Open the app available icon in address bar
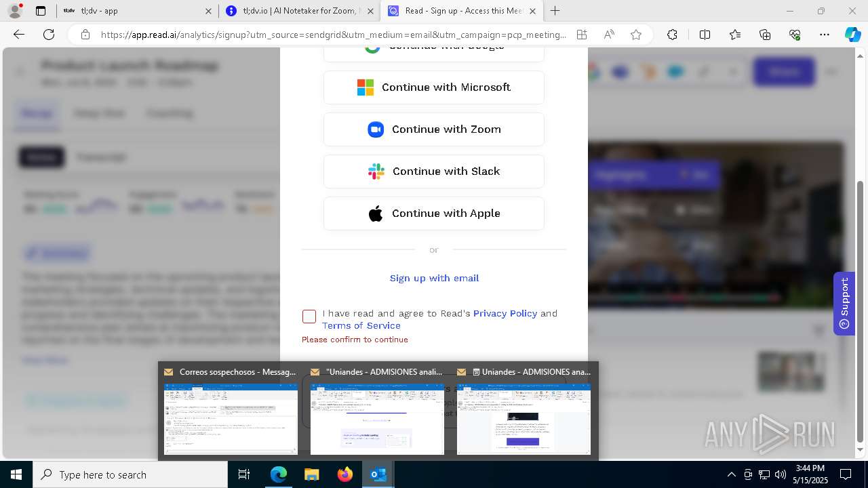Image resolution: width=868 pixels, height=488 pixels. coord(582,35)
